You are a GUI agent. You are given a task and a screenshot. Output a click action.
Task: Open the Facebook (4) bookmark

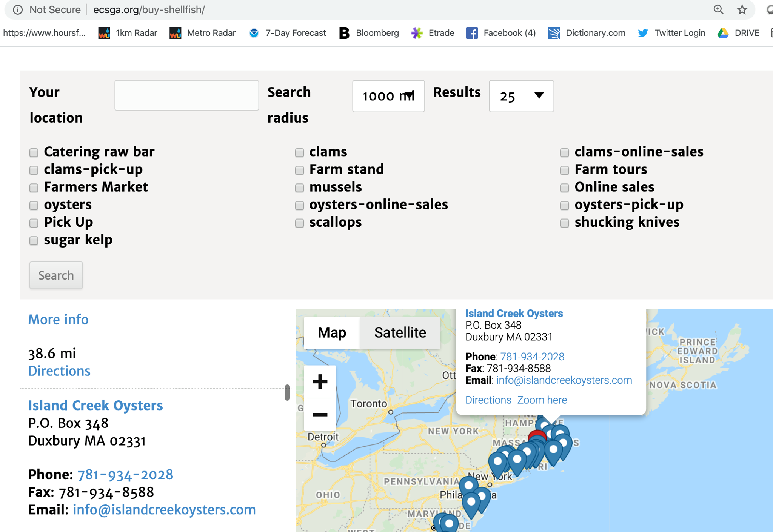[501, 33]
